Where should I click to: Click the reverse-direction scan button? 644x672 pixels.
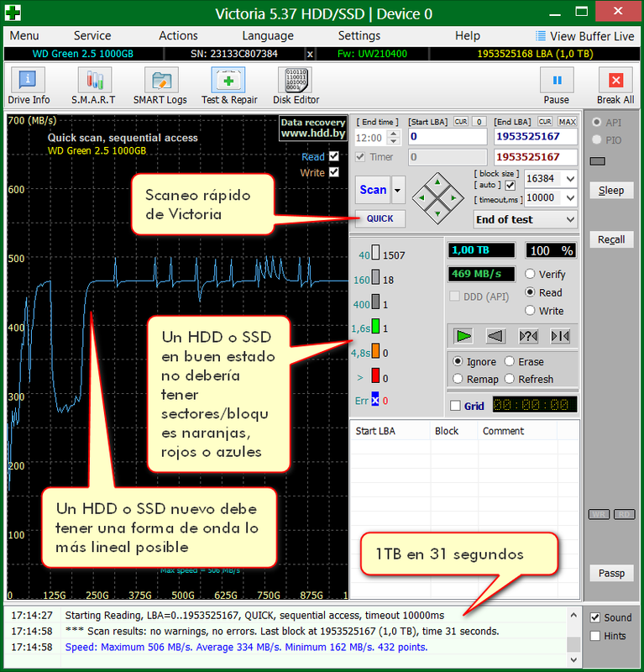coord(495,337)
